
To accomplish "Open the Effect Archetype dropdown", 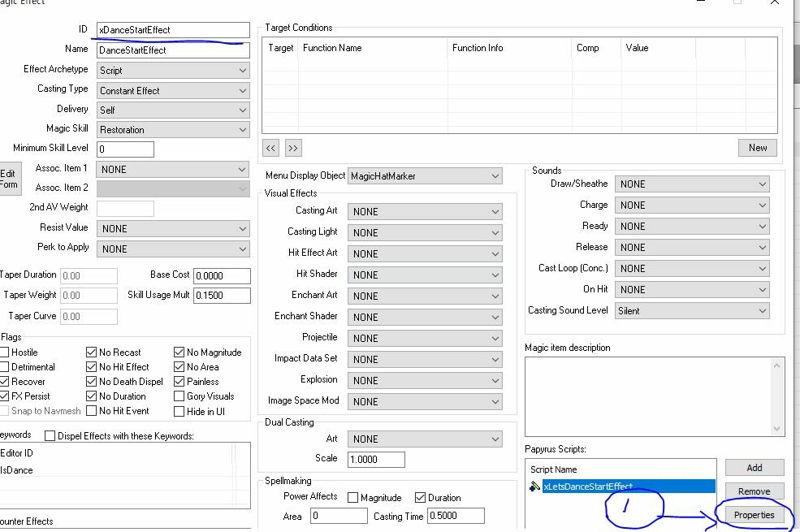I will coord(173,71).
